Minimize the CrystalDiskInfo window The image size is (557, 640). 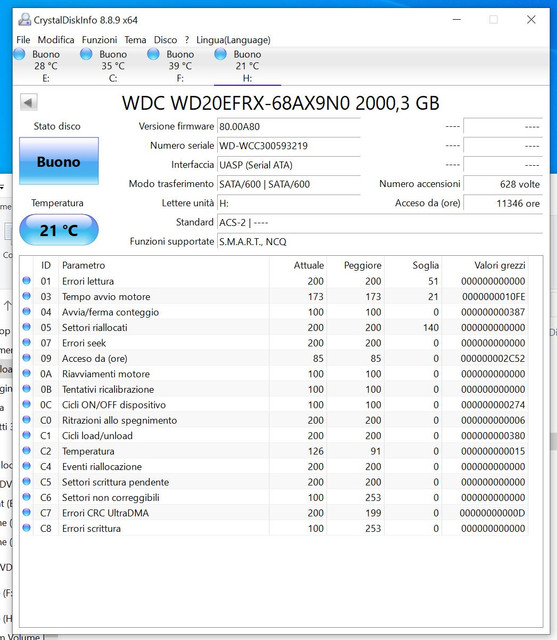click(457, 19)
